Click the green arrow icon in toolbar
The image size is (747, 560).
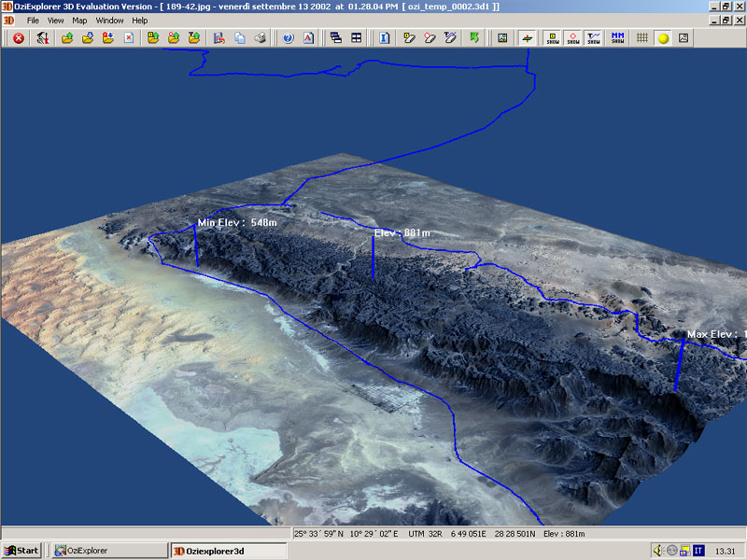pyautogui.click(x=474, y=38)
